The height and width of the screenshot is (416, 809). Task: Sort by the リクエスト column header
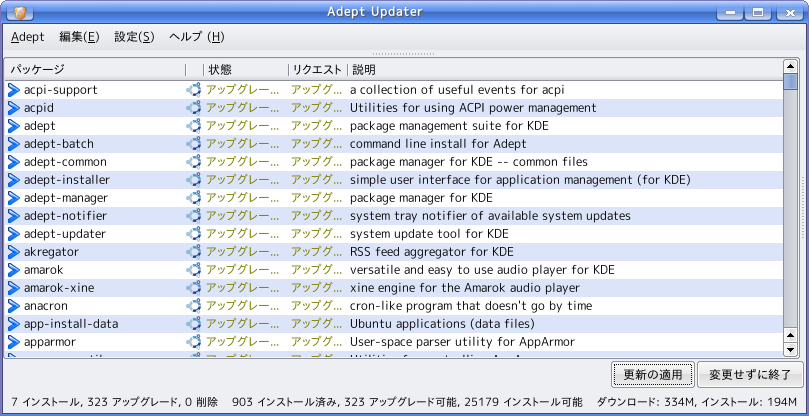click(318, 69)
